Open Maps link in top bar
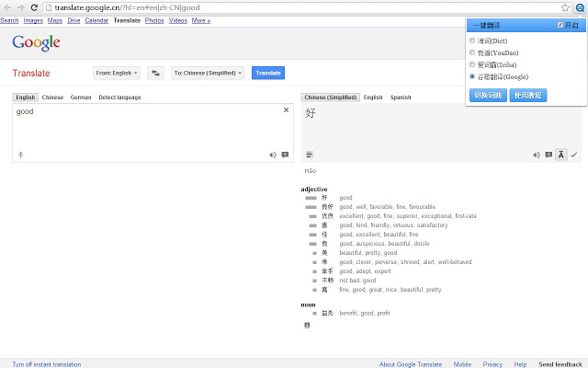This screenshot has height=368, width=588. click(55, 20)
